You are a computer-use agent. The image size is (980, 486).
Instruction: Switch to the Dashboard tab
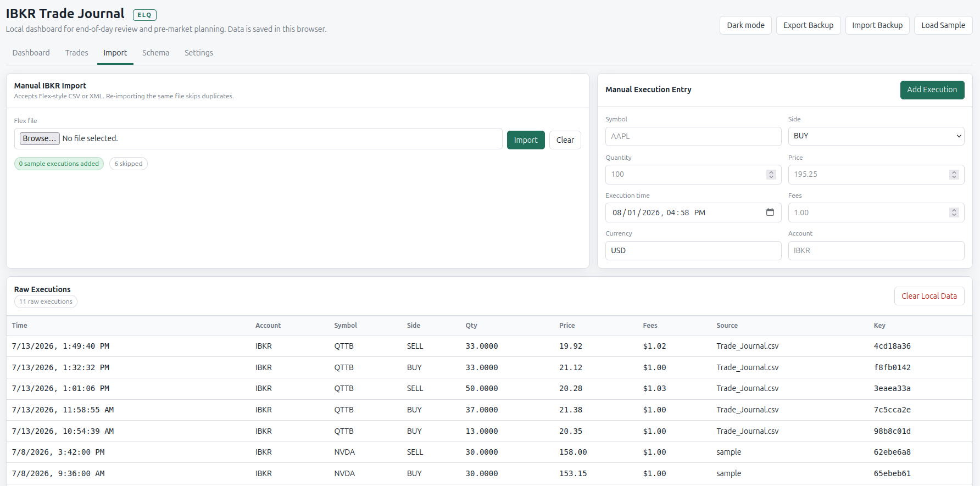click(x=31, y=53)
